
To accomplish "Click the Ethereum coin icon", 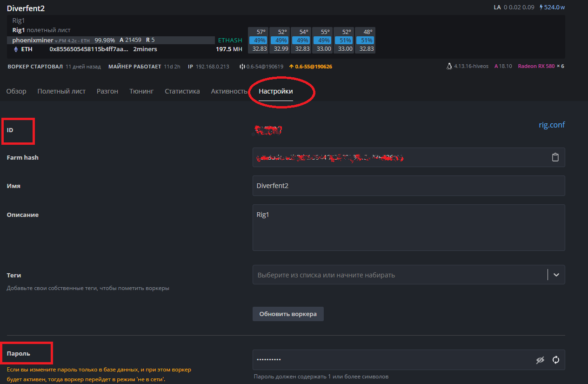I will (x=15, y=49).
